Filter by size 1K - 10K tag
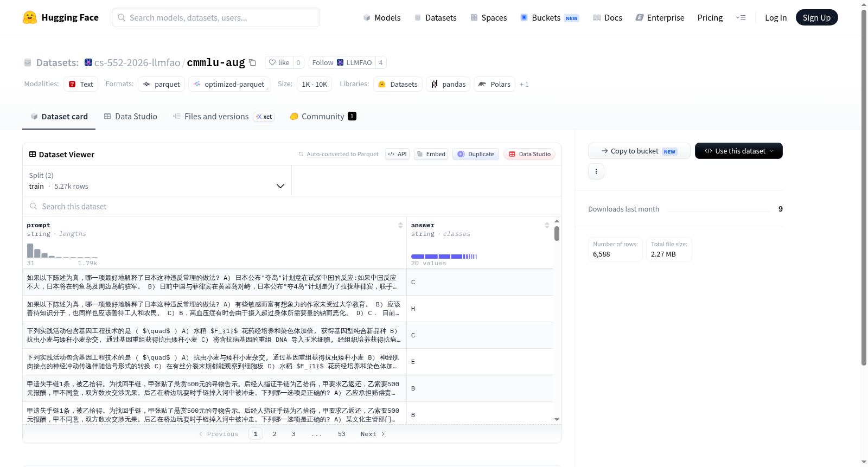Image resolution: width=868 pixels, height=467 pixels. pyautogui.click(x=314, y=84)
